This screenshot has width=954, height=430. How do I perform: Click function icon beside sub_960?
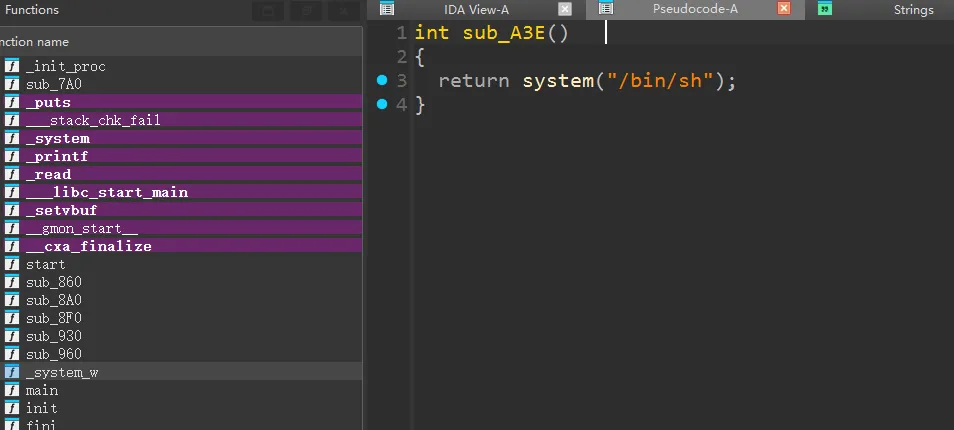[12, 354]
